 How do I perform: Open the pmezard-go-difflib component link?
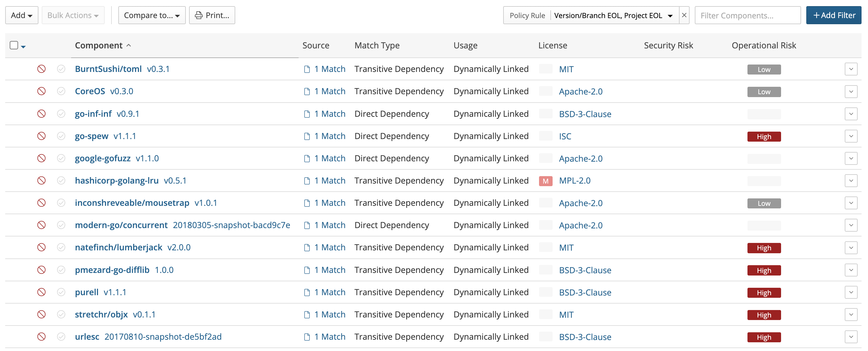(x=112, y=270)
